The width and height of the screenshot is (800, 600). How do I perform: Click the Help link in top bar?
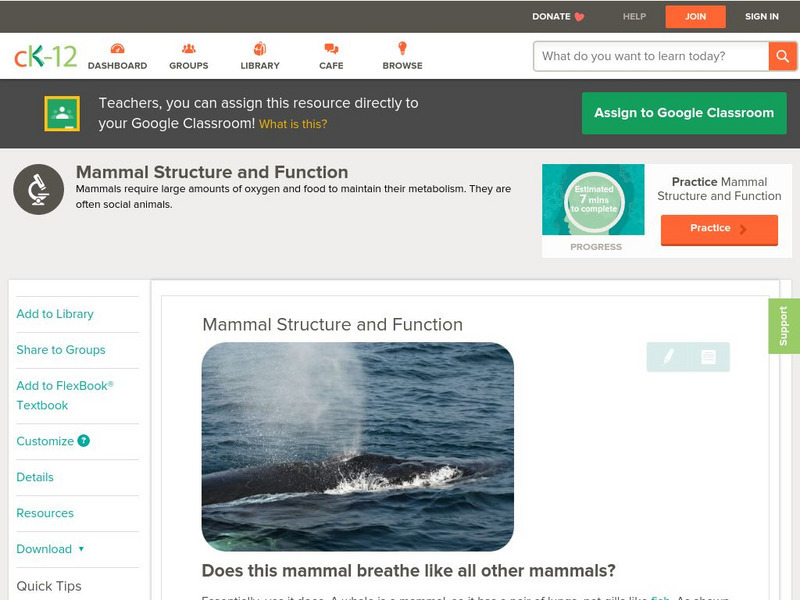(x=634, y=16)
